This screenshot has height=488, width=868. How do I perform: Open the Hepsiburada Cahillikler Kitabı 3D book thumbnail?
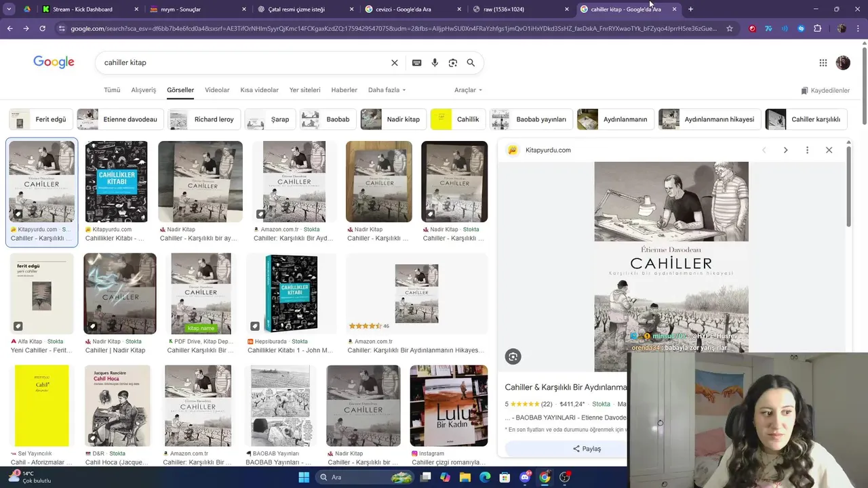click(291, 293)
